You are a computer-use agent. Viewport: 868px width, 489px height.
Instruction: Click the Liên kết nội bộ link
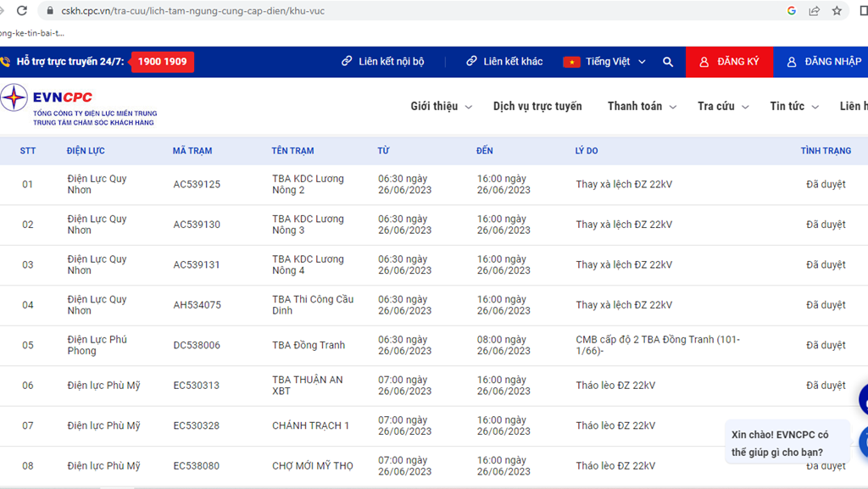(383, 62)
